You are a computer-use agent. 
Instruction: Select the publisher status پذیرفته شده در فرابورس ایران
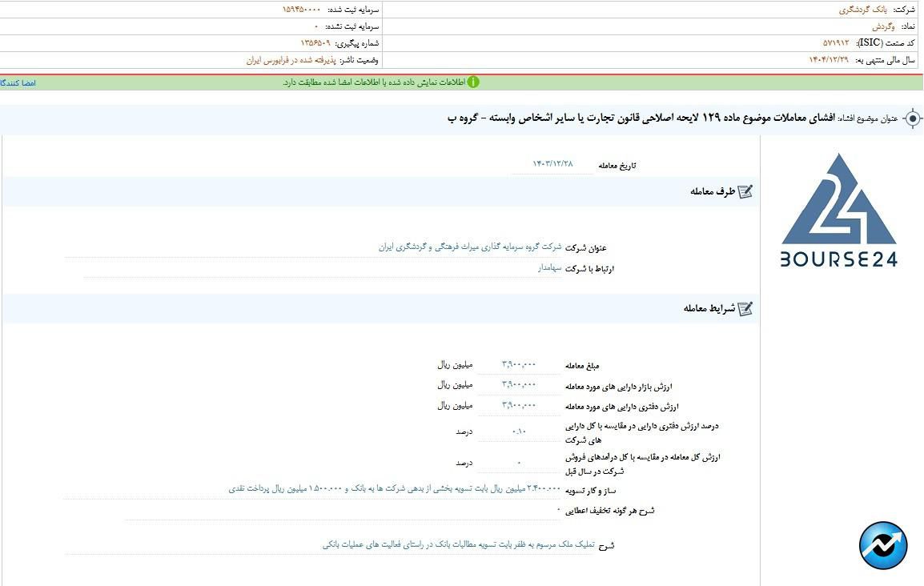[291, 60]
